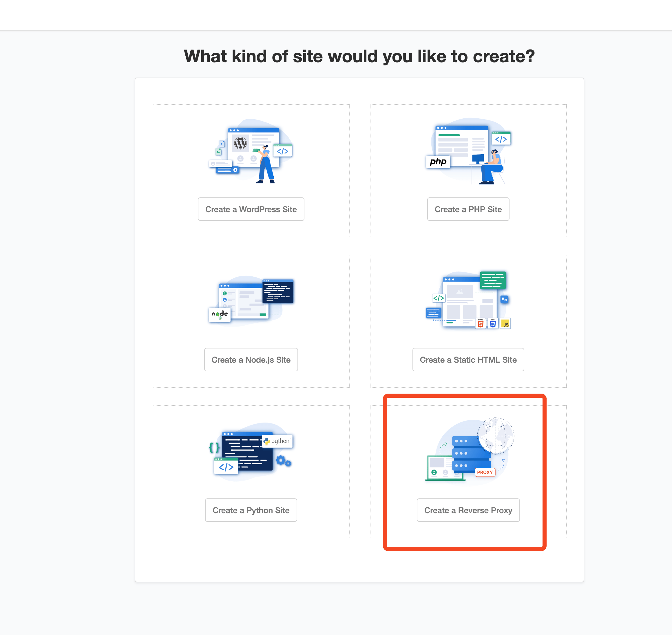Click Create a PHP Site
Image resolution: width=672 pixels, height=635 pixels.
(x=468, y=209)
